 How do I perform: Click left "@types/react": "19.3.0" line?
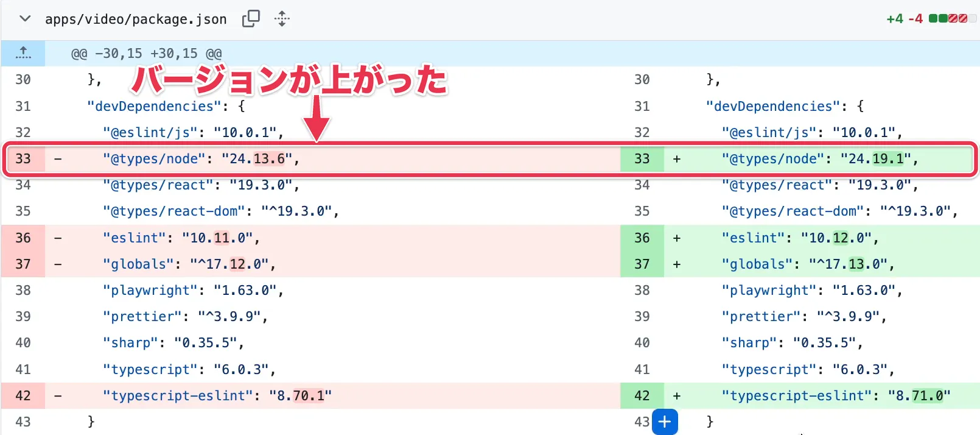[201, 185]
